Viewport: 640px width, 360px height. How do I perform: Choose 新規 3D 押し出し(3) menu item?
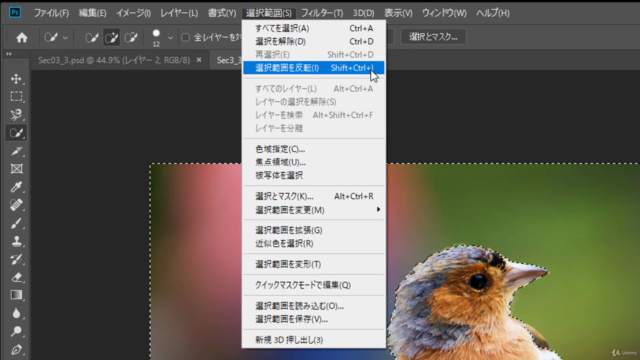click(313, 340)
